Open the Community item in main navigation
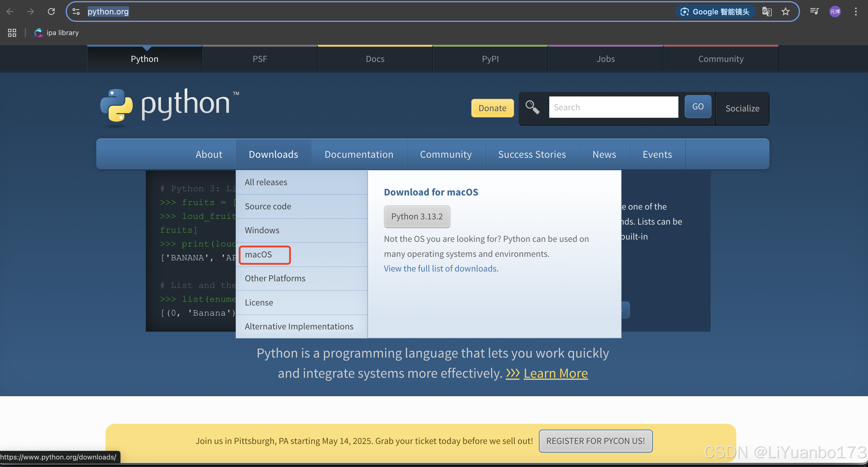 [x=446, y=154]
